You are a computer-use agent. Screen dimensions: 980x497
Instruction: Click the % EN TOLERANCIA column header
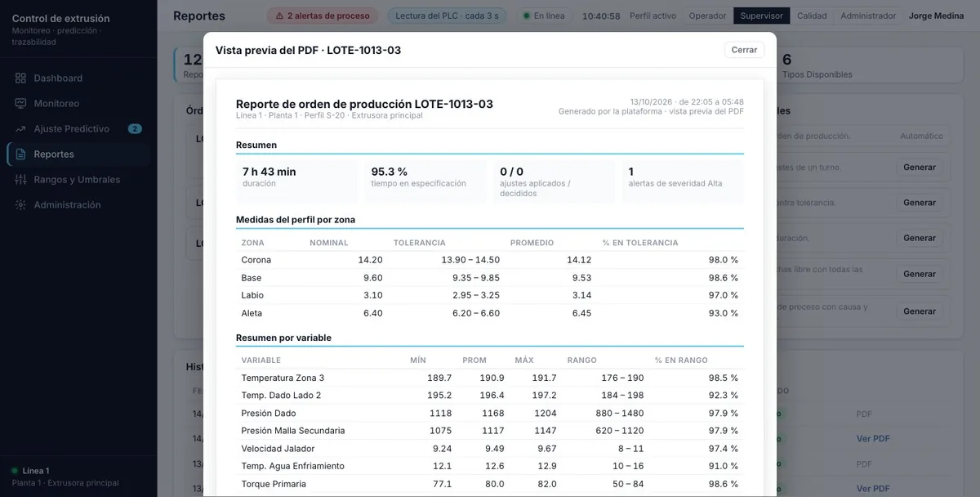pos(640,243)
